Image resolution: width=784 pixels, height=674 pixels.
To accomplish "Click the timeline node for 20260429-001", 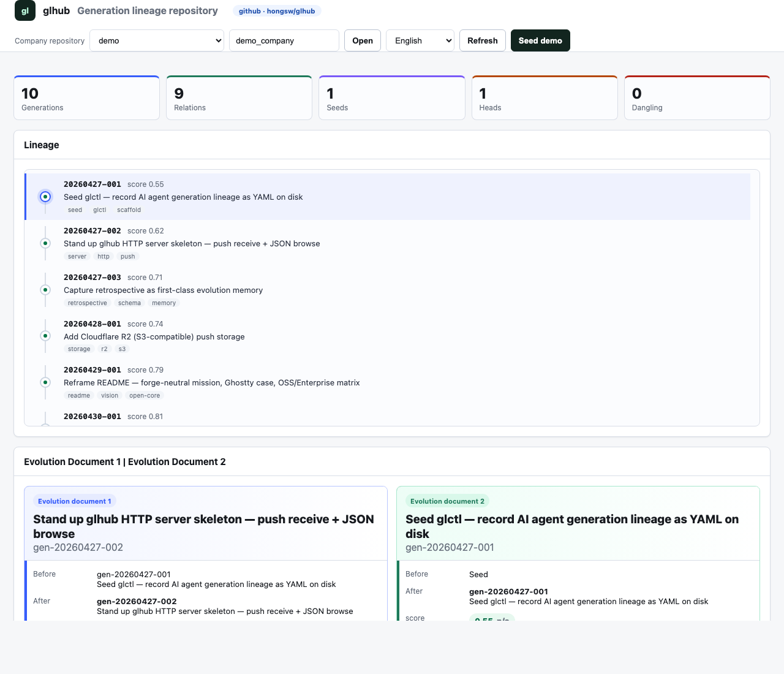I will 45,382.
